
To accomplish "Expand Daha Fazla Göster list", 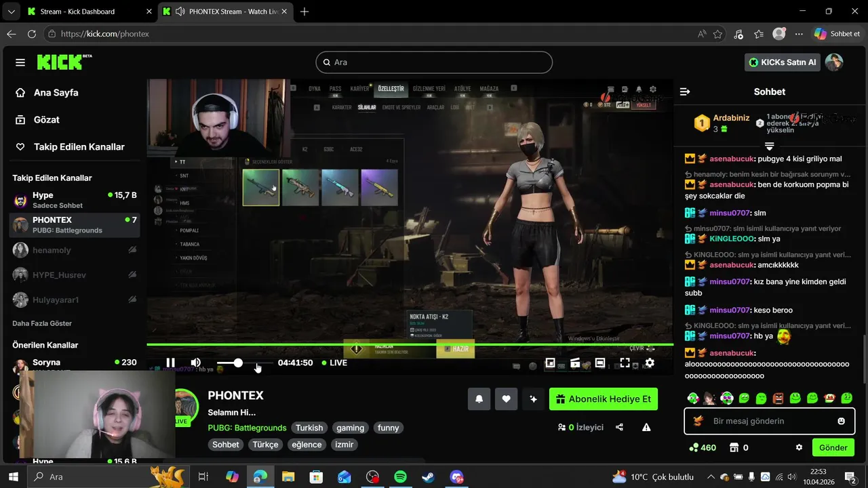I will [x=42, y=323].
